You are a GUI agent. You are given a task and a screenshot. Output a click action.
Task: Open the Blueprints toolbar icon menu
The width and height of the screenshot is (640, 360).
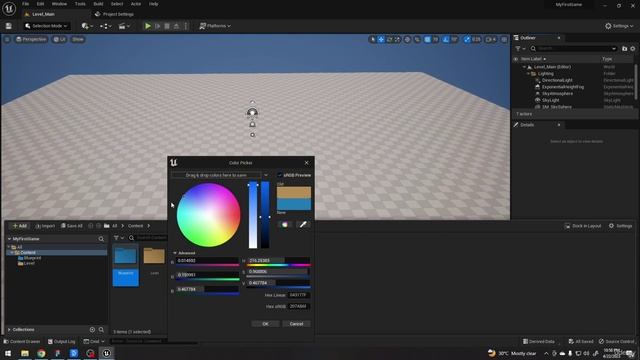[105, 26]
